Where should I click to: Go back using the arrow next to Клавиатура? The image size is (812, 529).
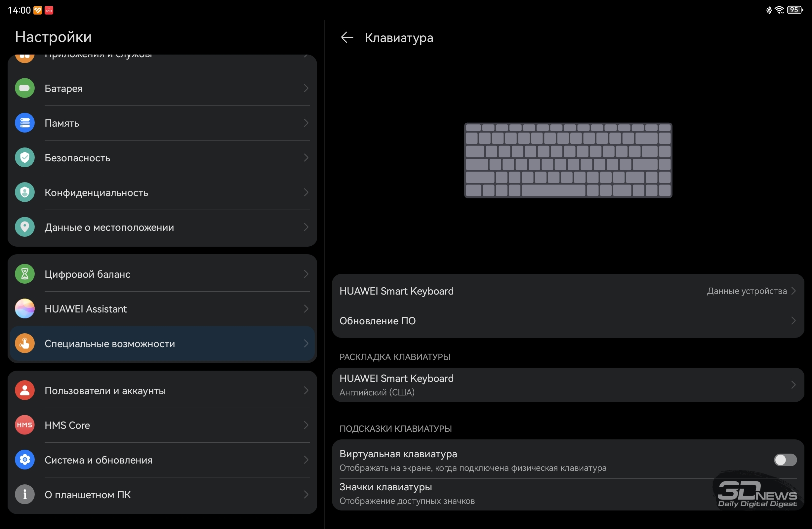coord(347,37)
